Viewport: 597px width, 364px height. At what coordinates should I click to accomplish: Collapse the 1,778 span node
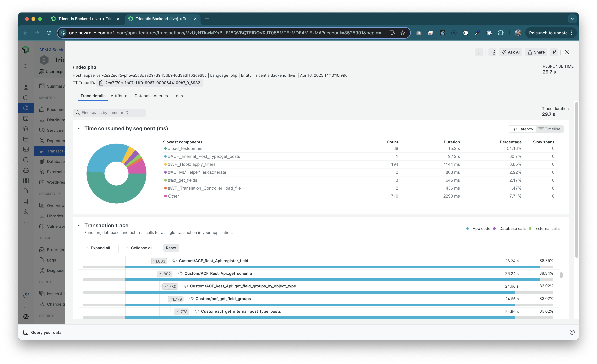pyautogui.click(x=181, y=312)
